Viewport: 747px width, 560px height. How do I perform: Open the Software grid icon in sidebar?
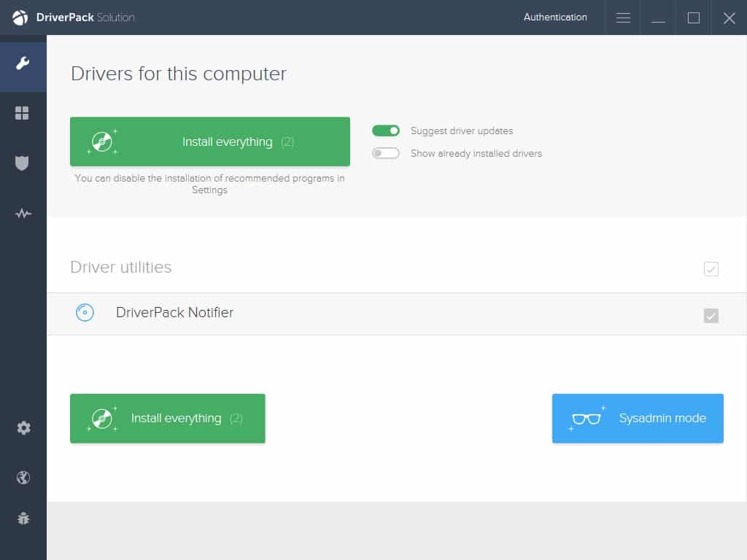(x=22, y=113)
